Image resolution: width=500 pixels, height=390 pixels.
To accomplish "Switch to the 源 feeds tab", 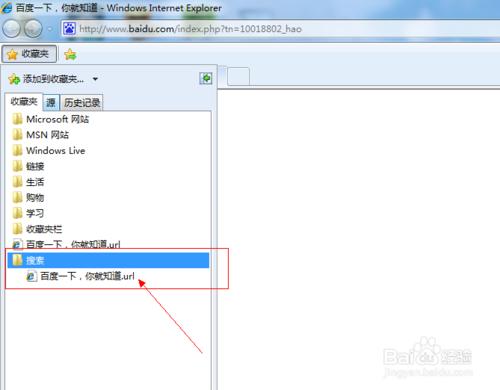I will click(51, 102).
